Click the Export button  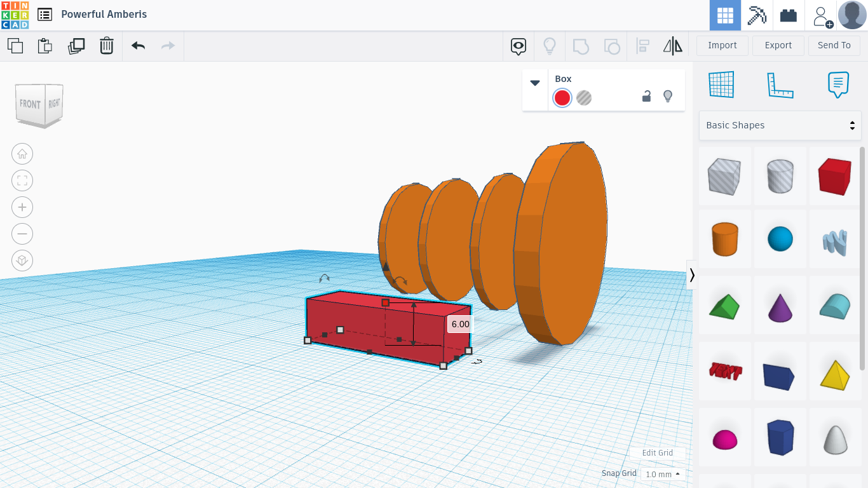coord(778,46)
